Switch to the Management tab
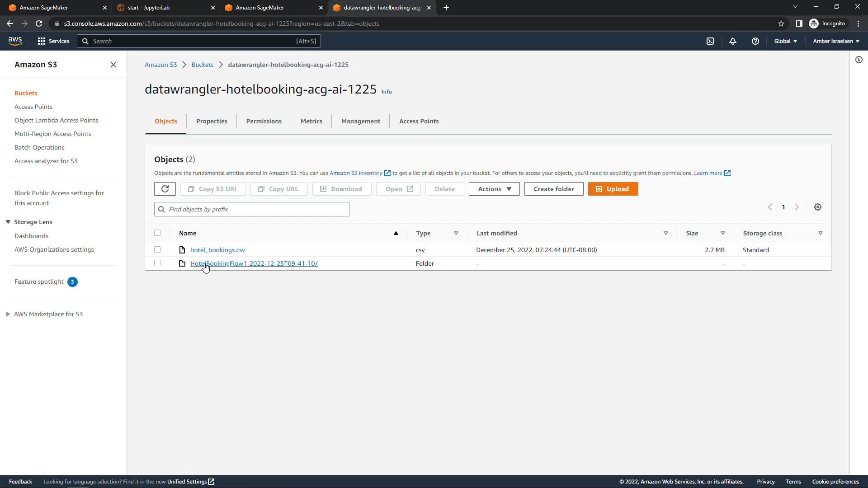The image size is (868, 488). [x=360, y=121]
